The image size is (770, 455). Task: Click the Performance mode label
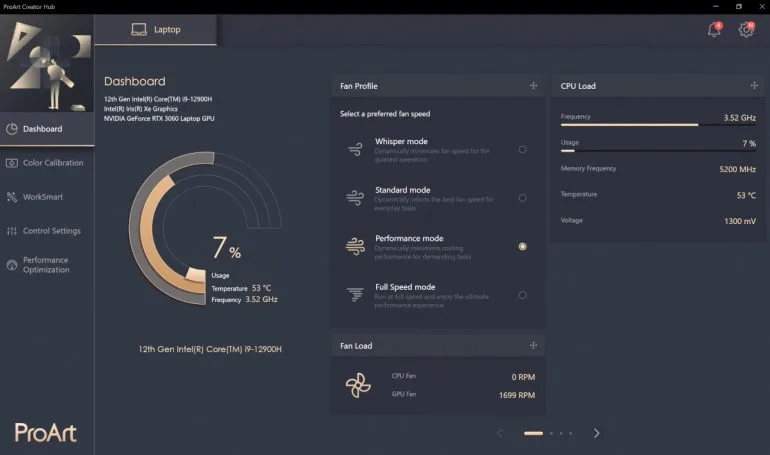[409, 239]
